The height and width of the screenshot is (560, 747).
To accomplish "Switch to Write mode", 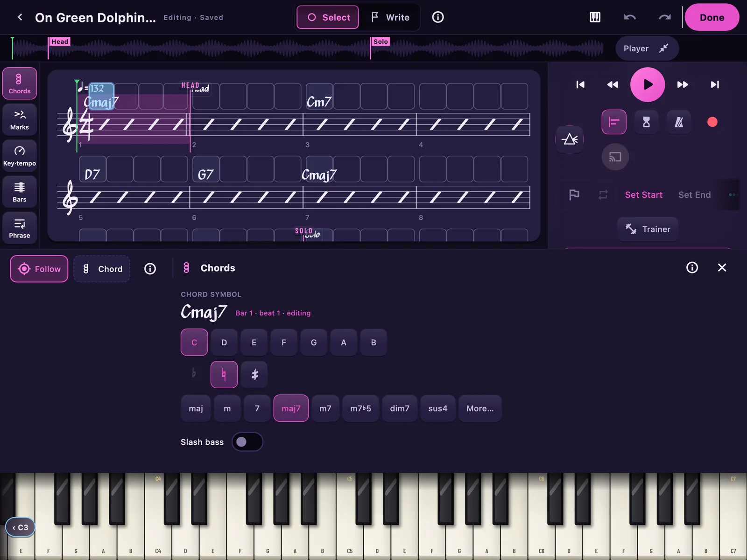I will [390, 17].
